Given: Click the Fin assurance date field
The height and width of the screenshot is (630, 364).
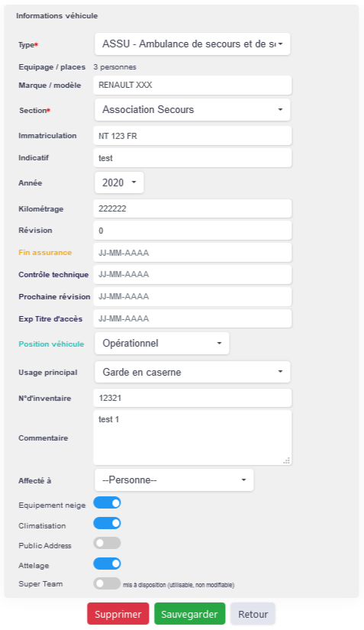Looking at the screenshot, I should [x=192, y=253].
